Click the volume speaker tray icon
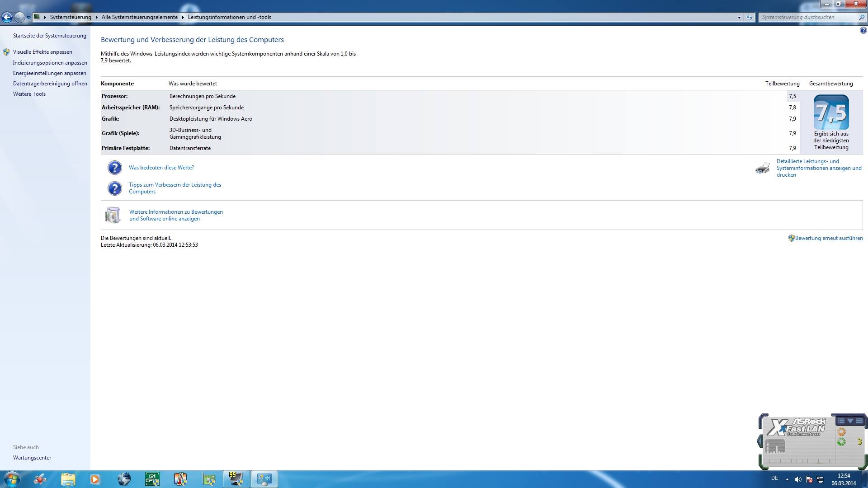Image resolution: width=868 pixels, height=488 pixels. point(798,479)
